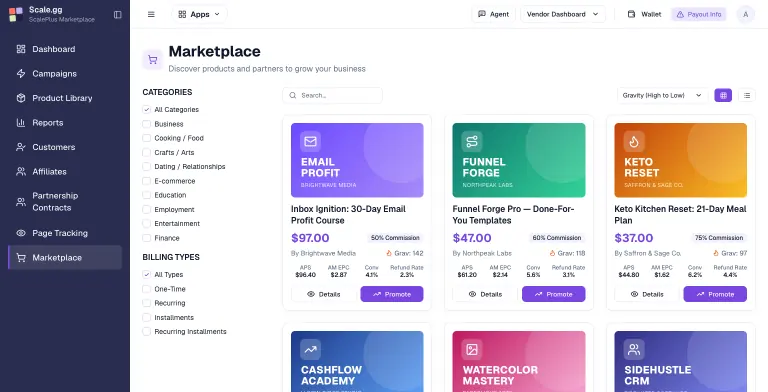The image size is (768, 392).
Task: View Details of Inbox Ignition course
Action: (323, 294)
